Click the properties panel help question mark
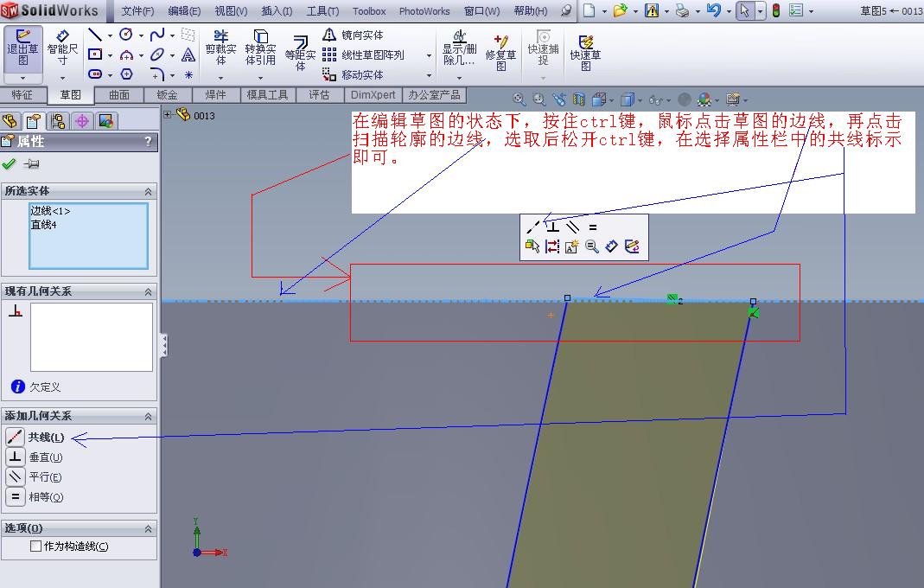The image size is (924, 588). (148, 142)
